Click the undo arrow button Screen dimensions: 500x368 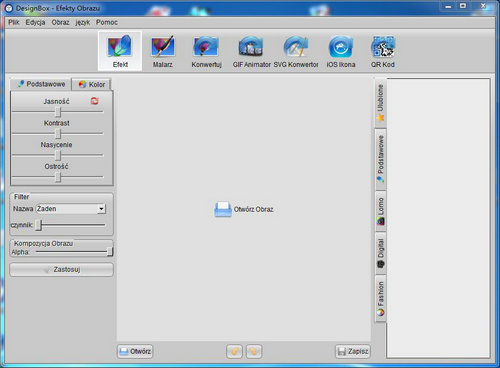(234, 351)
